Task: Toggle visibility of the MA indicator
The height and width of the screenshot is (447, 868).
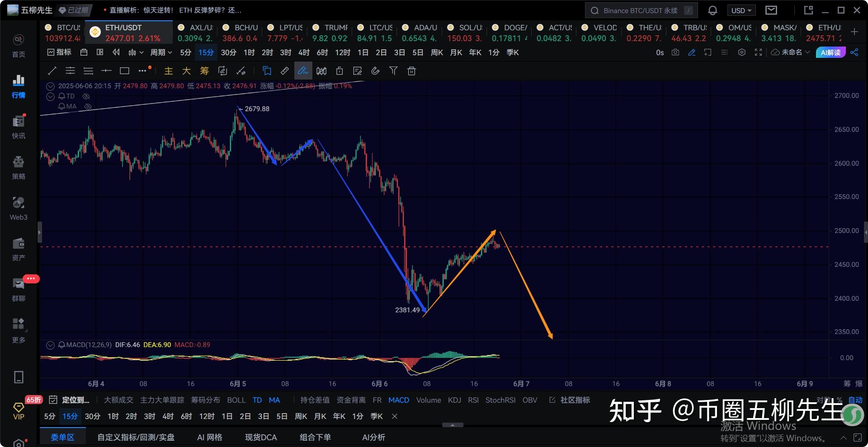Action: (88, 107)
